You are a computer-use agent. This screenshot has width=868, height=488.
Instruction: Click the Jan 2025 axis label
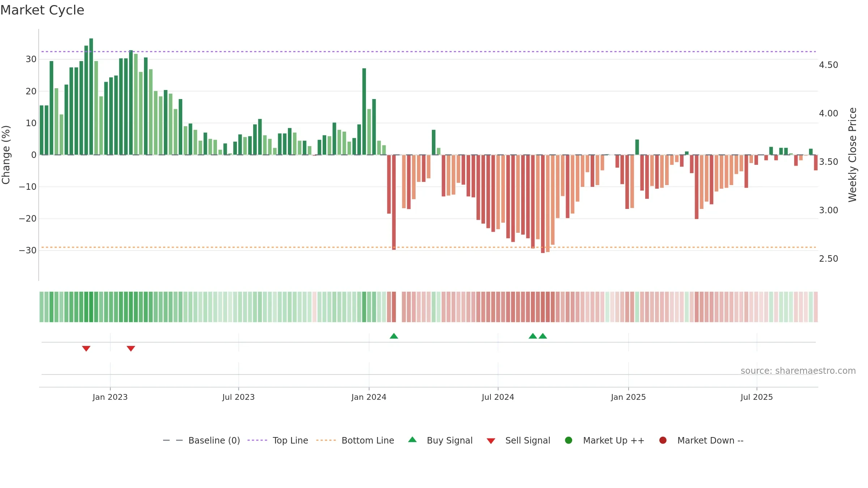[x=628, y=397]
